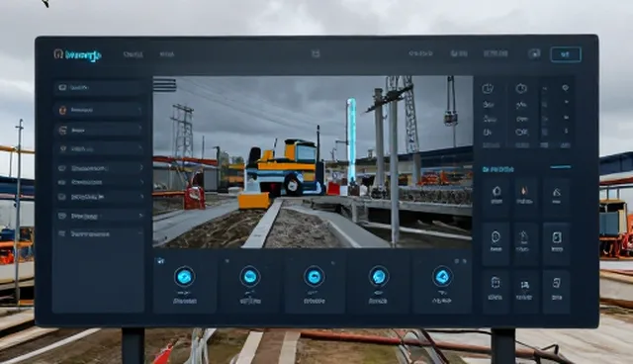Click the blue slider line beside the right panel heading
This screenshot has width=633, height=364.
tap(561, 166)
